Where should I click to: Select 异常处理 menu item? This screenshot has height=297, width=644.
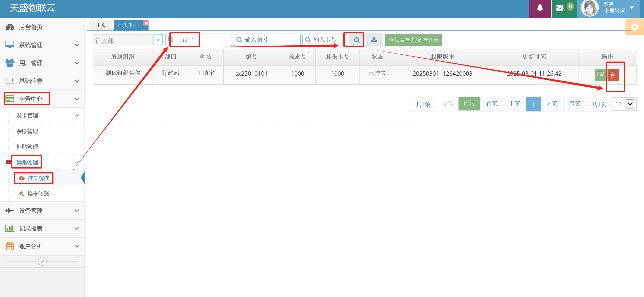pyautogui.click(x=27, y=162)
